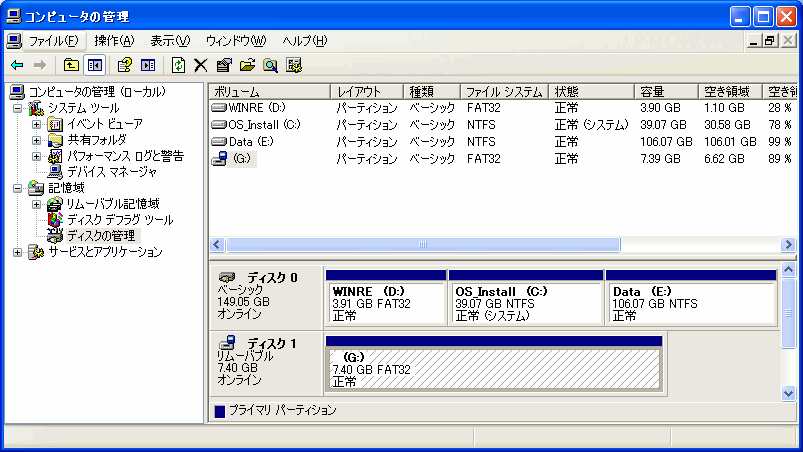Expand the サービスとアプリケーション node
This screenshot has width=803, height=452.
point(17,252)
